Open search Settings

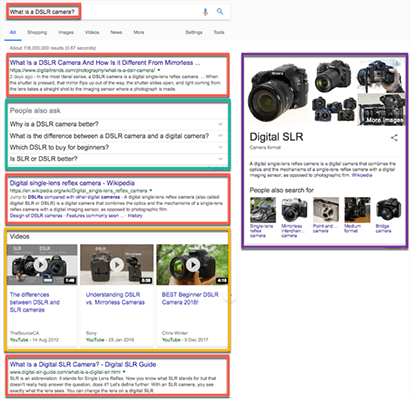click(194, 32)
